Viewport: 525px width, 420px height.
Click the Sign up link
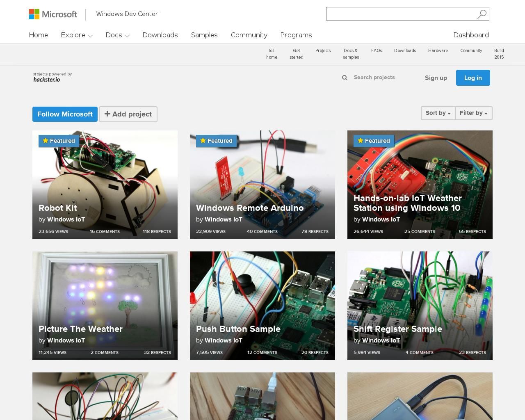436,78
